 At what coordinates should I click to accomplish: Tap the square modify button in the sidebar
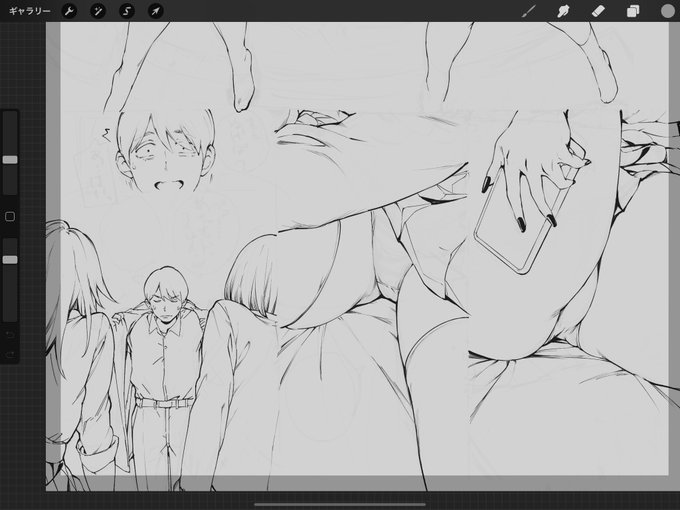click(x=10, y=216)
